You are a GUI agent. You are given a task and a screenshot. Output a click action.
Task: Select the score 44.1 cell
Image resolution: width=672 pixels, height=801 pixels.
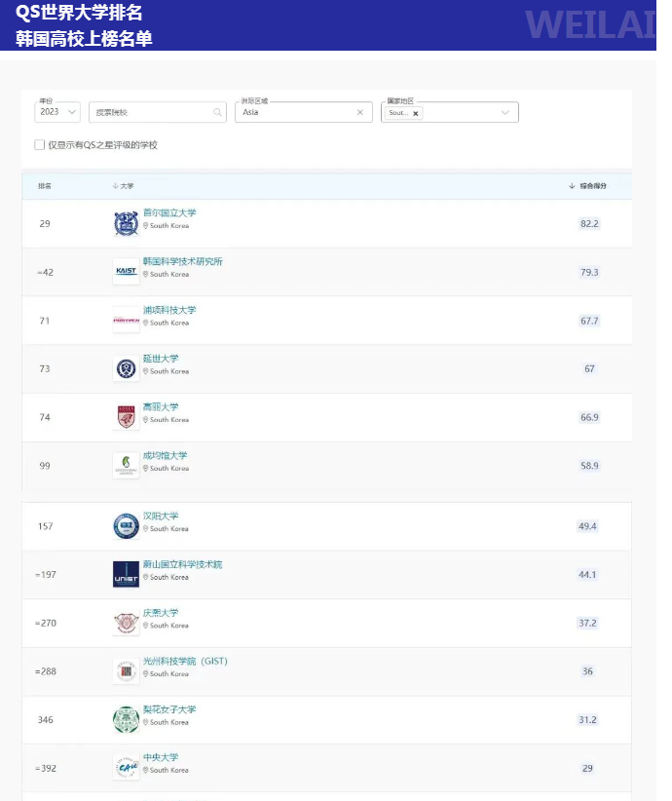coord(587,575)
